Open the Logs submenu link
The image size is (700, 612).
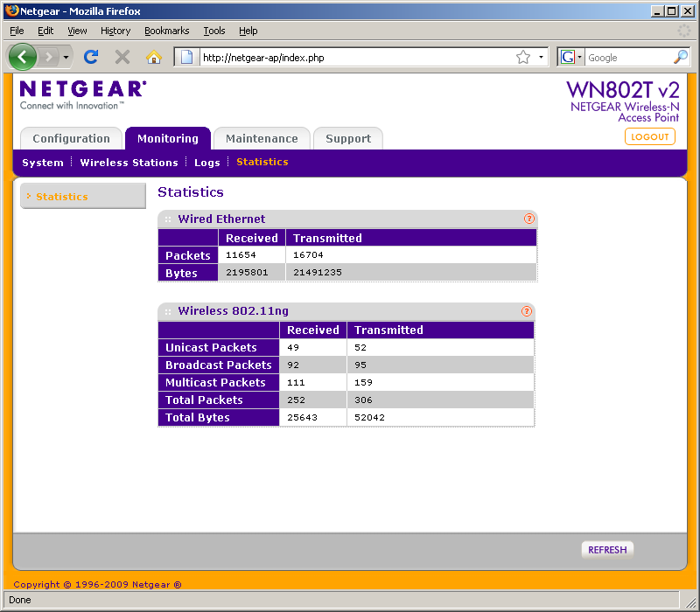click(x=207, y=163)
